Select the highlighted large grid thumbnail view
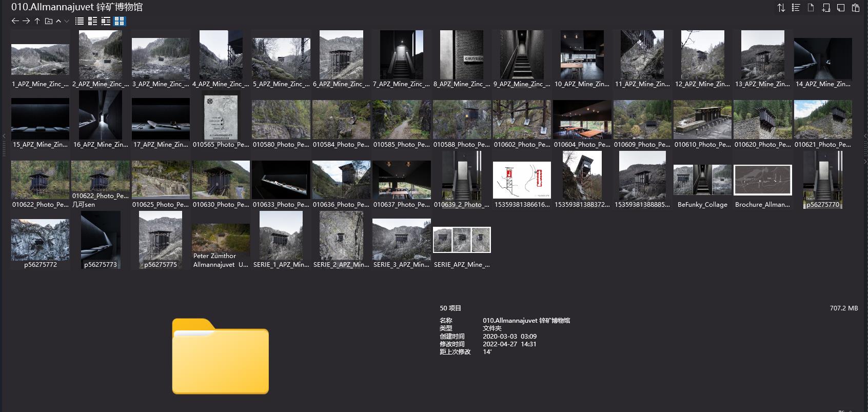Image resolution: width=868 pixels, height=412 pixels. [119, 21]
